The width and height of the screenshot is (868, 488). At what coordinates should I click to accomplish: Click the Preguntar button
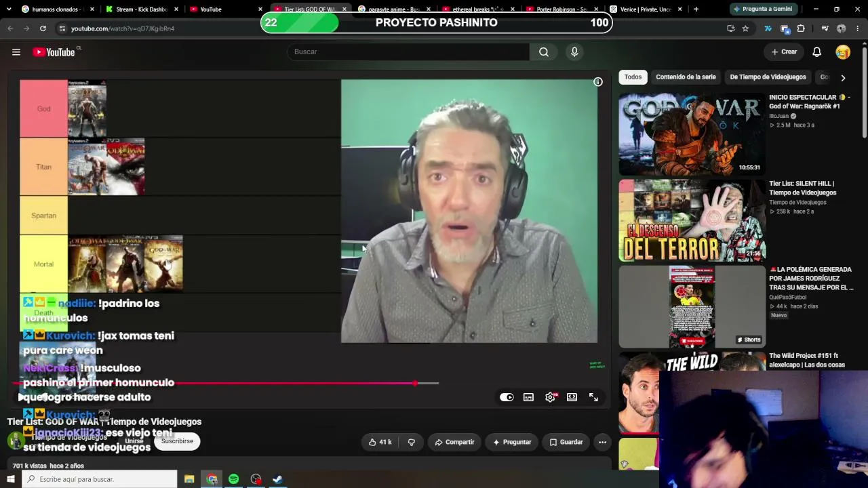512,442
